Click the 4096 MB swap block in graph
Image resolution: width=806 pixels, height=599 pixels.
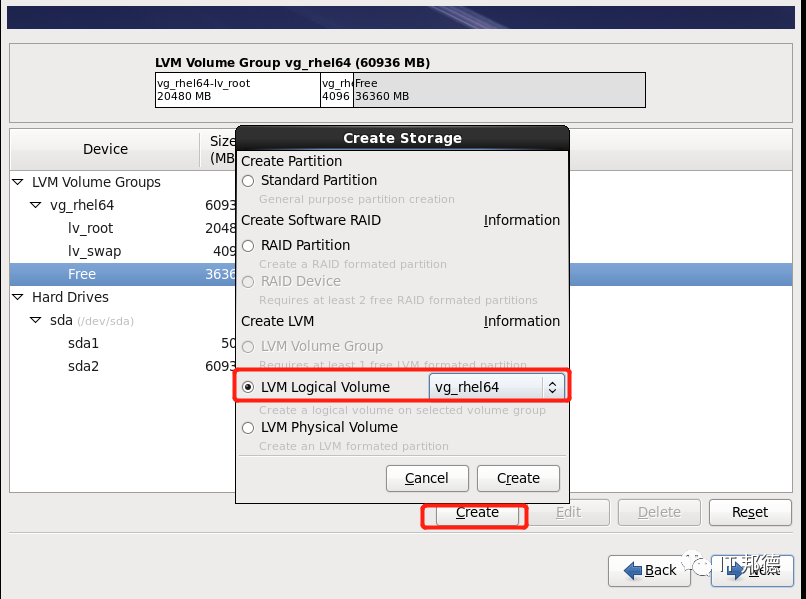337,90
